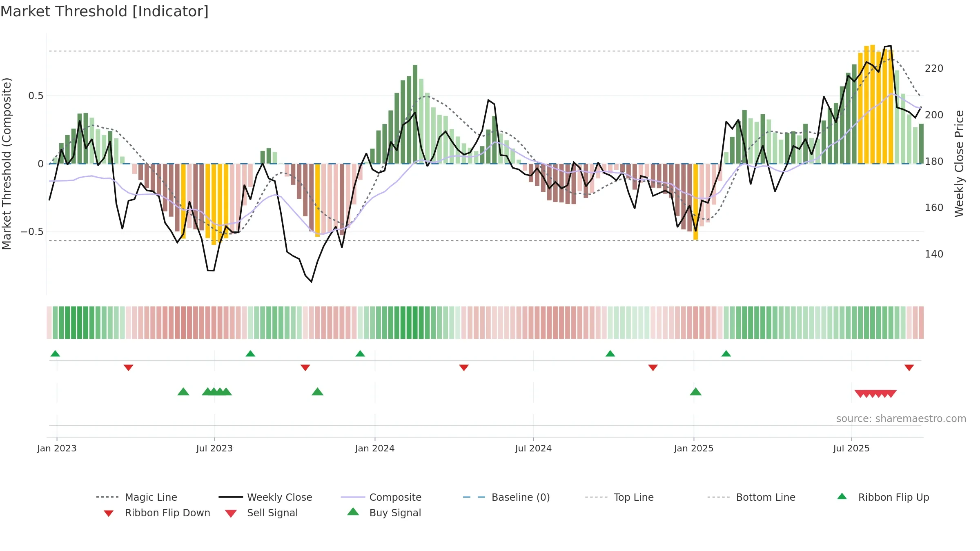Image resolution: width=980 pixels, height=551 pixels.
Task: Click the Jul 2024 x-axis label
Action: pos(533,448)
